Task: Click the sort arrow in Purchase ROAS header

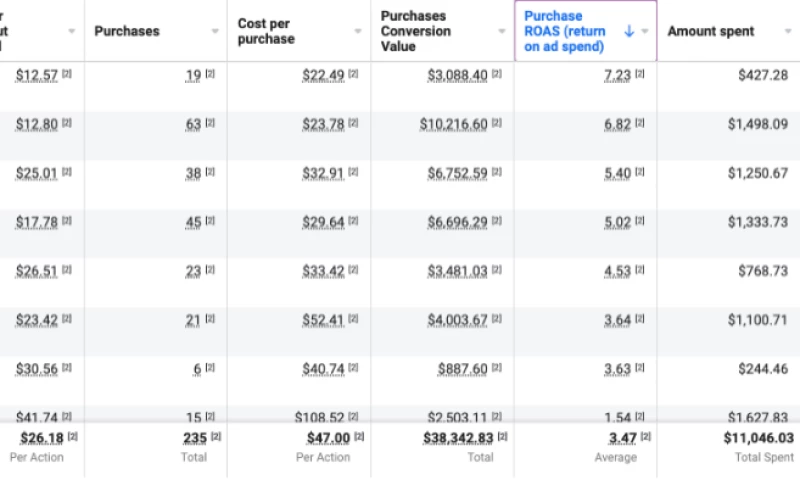Action: [629, 31]
